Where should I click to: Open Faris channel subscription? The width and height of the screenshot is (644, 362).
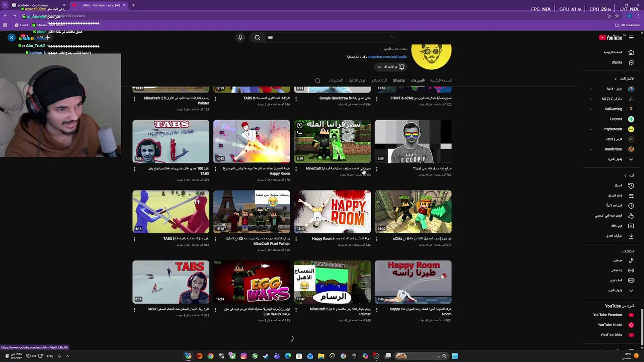point(613,139)
